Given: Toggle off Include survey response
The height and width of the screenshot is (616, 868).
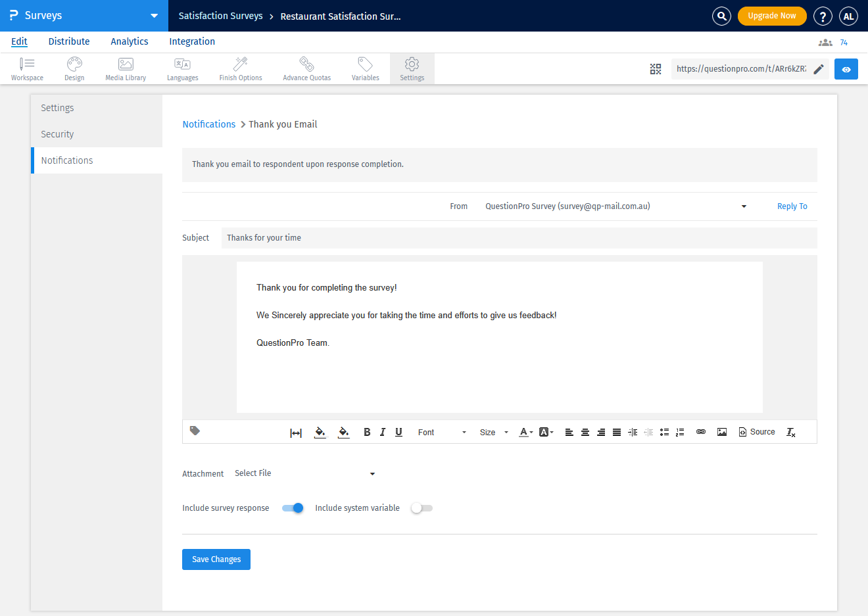Looking at the screenshot, I should click(292, 508).
